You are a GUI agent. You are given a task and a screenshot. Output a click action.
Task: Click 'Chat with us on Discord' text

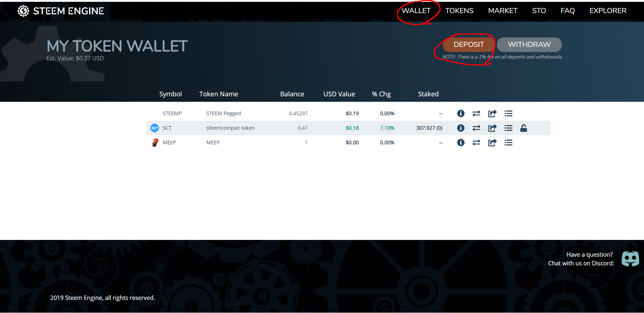pos(581,263)
